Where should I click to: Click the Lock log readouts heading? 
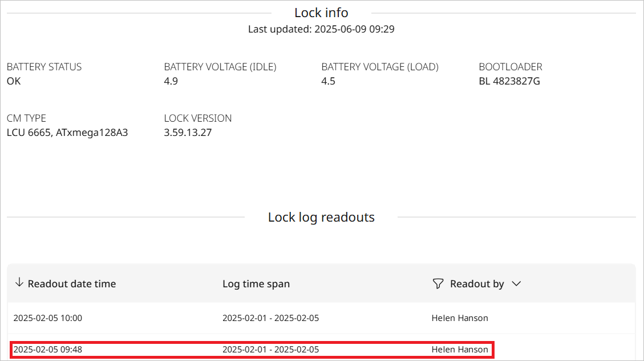[321, 217]
